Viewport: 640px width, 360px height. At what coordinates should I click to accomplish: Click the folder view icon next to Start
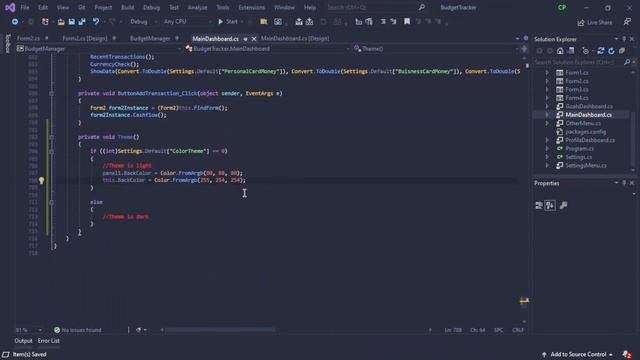[x=264, y=22]
